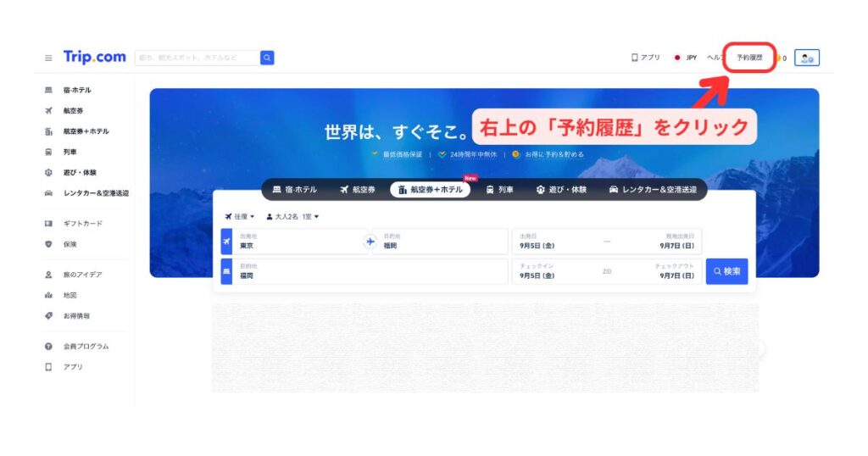This screenshot has width=868, height=456.
Task: Click the train icon beside sidebar 列車
Action: pyautogui.click(x=48, y=152)
